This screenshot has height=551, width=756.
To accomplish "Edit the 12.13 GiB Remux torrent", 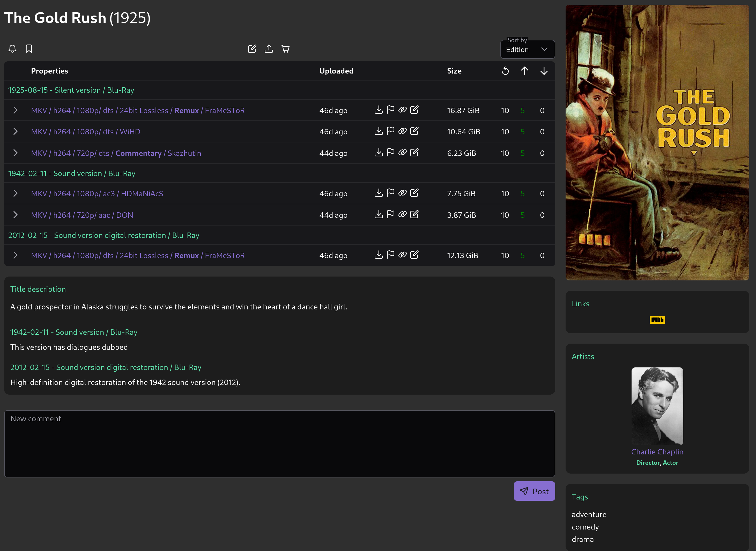I will coord(414,255).
